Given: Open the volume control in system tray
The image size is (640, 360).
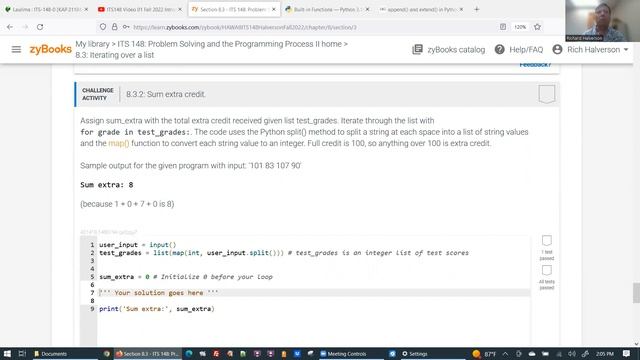Looking at the screenshot, I should (571, 353).
